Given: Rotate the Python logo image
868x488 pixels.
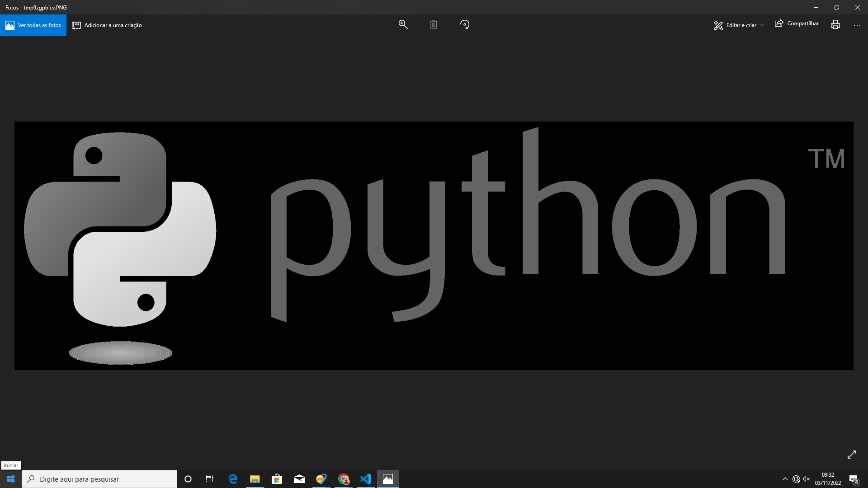Looking at the screenshot, I should pos(464,24).
